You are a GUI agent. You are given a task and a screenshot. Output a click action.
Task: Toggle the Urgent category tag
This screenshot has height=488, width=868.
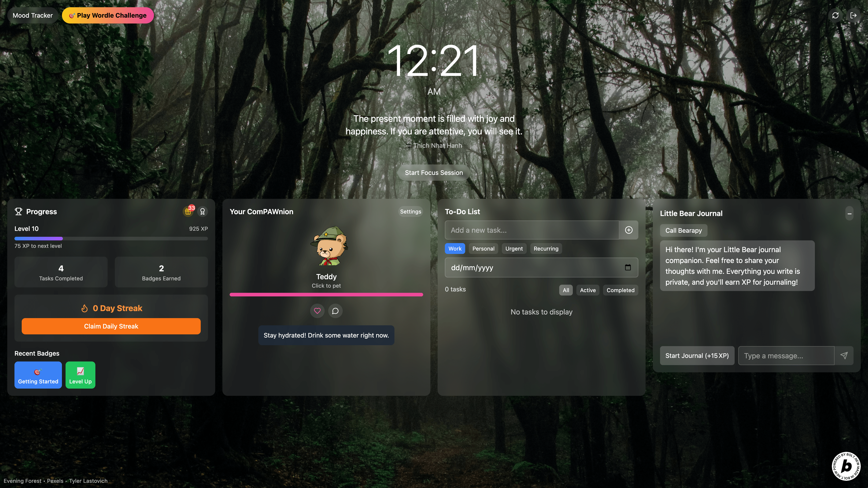click(514, 249)
